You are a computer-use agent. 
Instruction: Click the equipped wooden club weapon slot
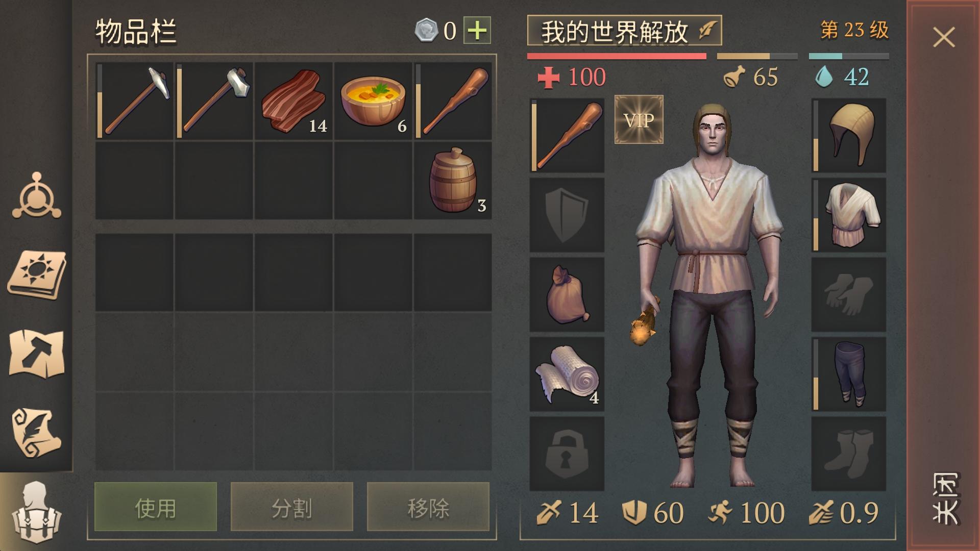click(567, 136)
